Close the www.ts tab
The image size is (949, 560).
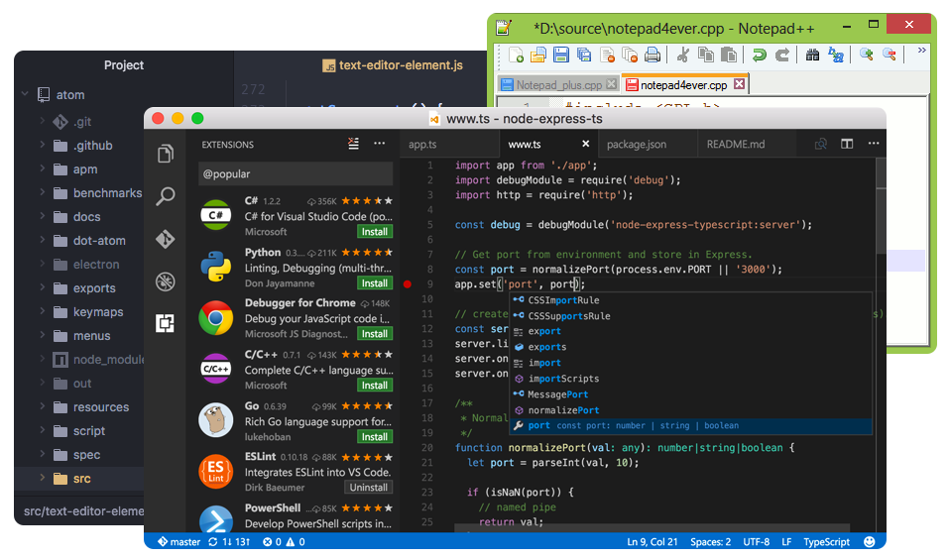tap(585, 144)
